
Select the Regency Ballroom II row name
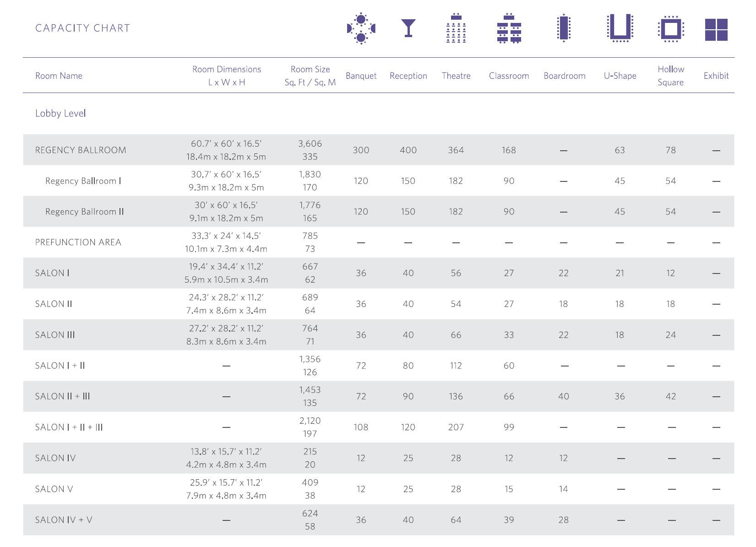[x=85, y=212]
